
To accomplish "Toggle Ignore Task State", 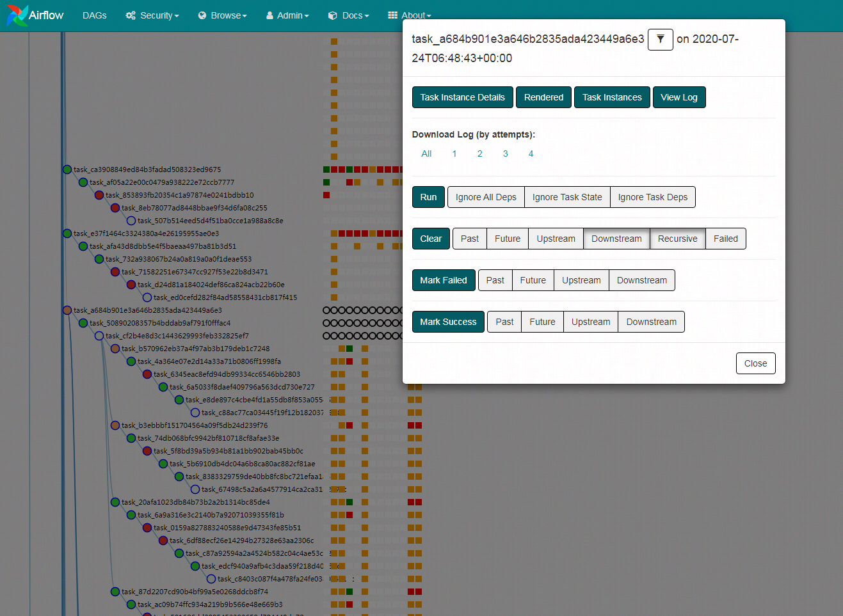I will 567,197.
